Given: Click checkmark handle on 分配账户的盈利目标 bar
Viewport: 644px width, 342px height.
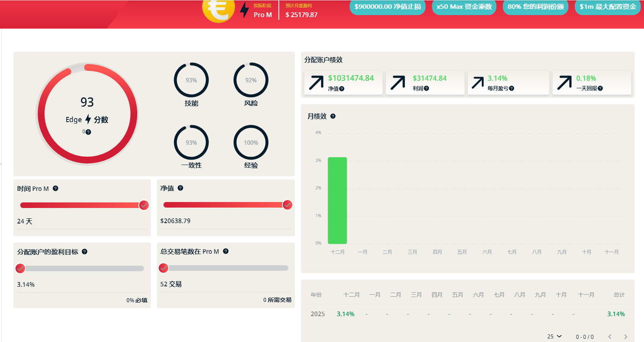Looking at the screenshot, I should [x=20, y=268].
